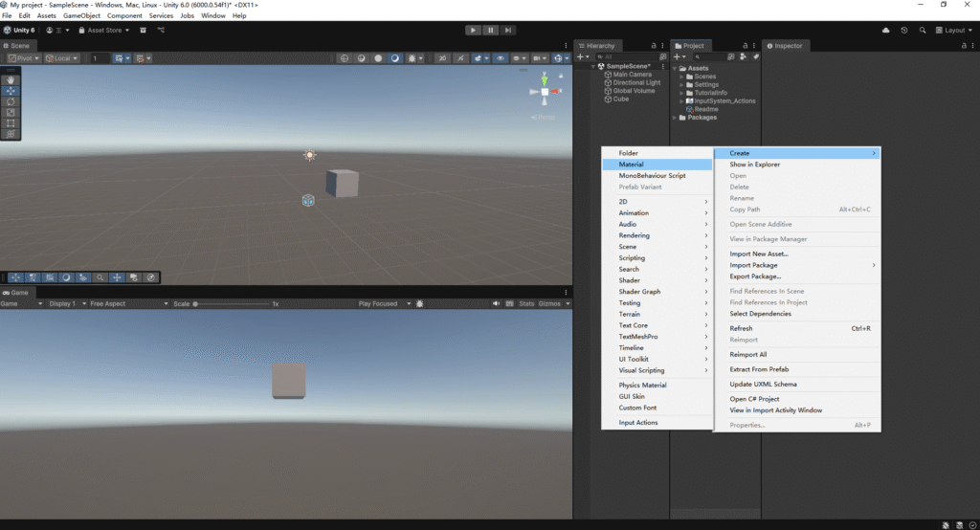Expand the Packages folder
Viewport: 980px width, 530px height.
coord(675,118)
